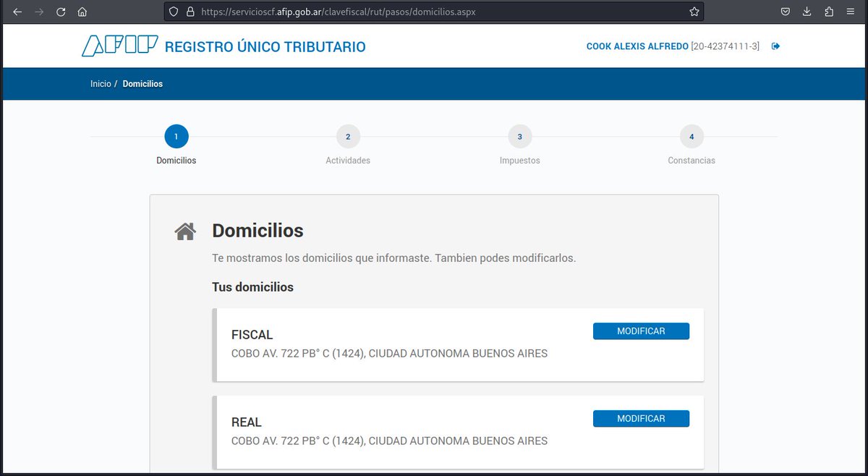This screenshot has height=476, width=868.
Task: Open Pocket save icon in toolbar
Action: (785, 12)
